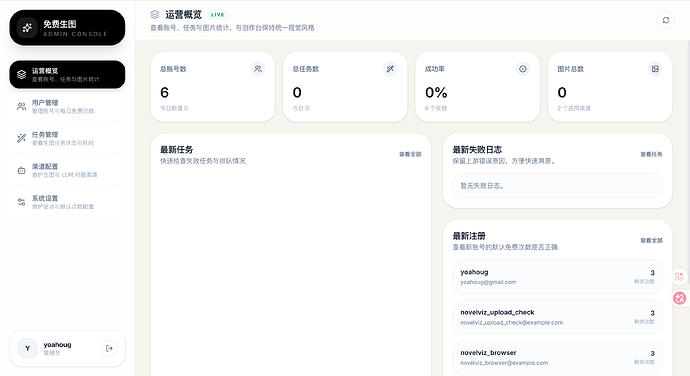Click the 总任务数 card label
This screenshot has width=690, height=376.
[x=305, y=69]
